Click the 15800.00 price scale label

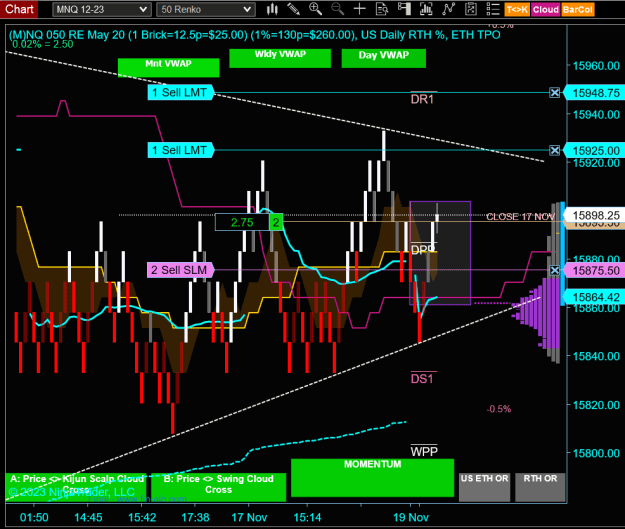click(596, 453)
